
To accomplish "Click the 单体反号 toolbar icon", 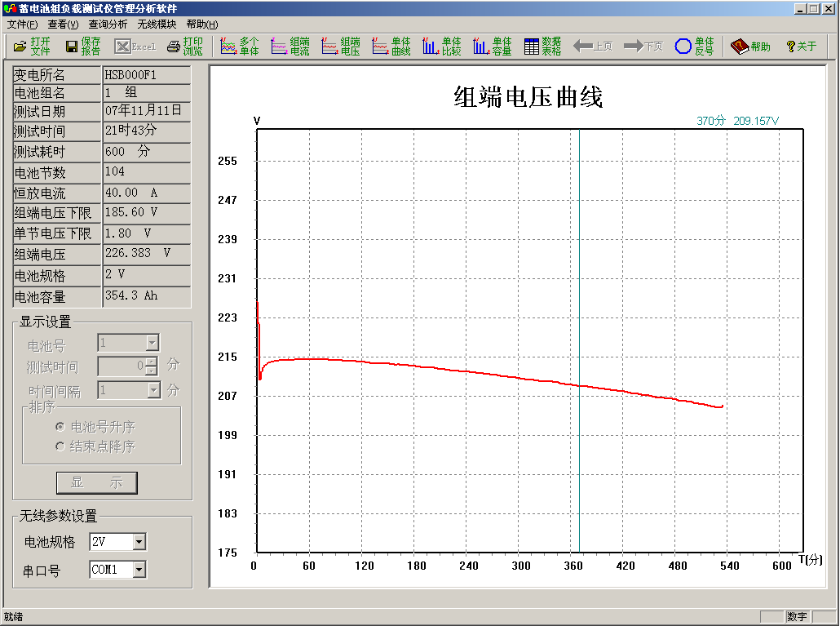I will click(694, 47).
